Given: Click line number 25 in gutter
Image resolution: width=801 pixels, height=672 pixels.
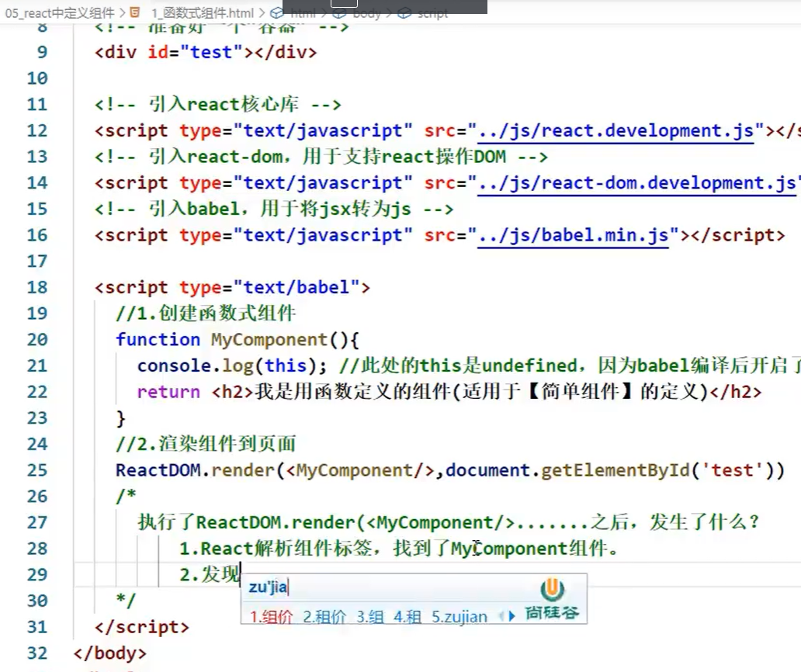Looking at the screenshot, I should (x=36, y=470).
